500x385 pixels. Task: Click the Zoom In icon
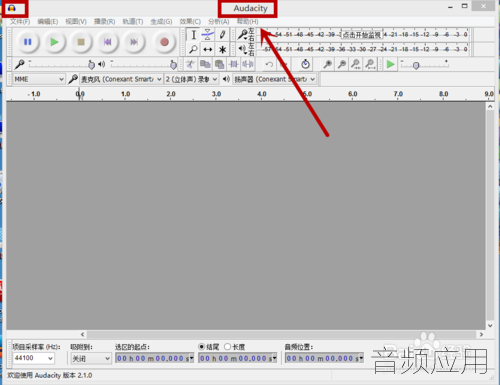point(327,64)
